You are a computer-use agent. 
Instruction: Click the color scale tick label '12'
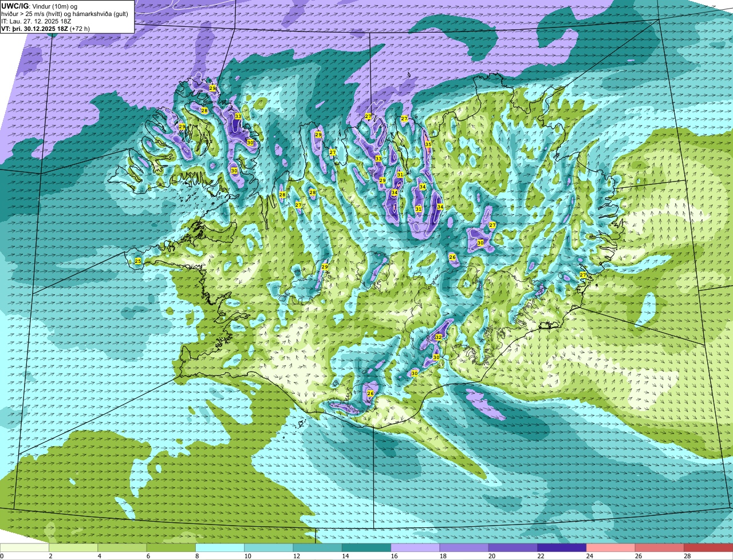pos(296,556)
